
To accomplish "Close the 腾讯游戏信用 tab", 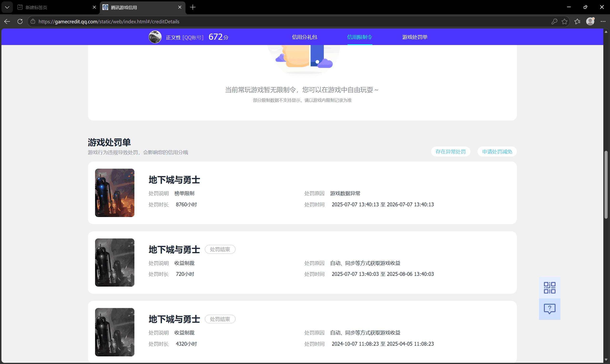I will 180,7.
